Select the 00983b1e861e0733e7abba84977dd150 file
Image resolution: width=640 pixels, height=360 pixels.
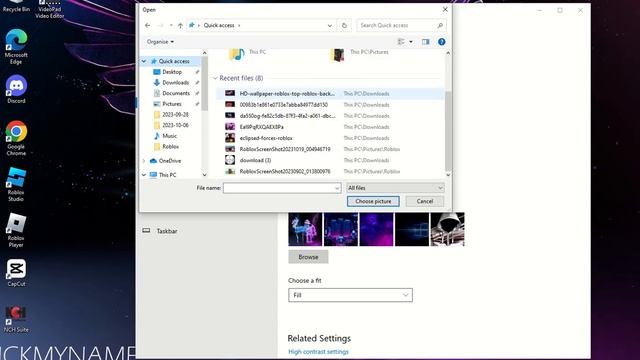[330, 105]
